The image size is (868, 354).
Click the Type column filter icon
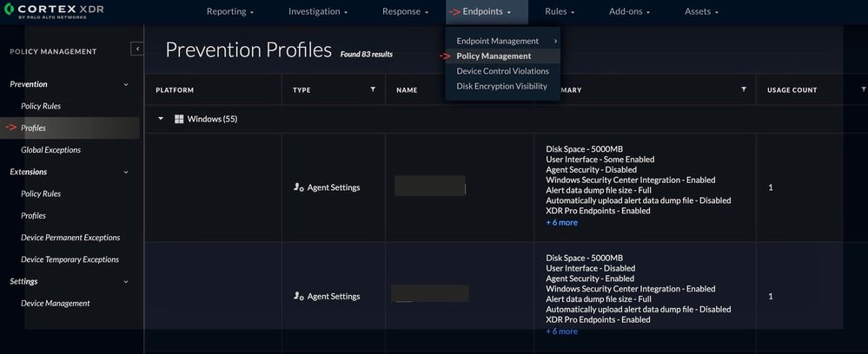373,89
